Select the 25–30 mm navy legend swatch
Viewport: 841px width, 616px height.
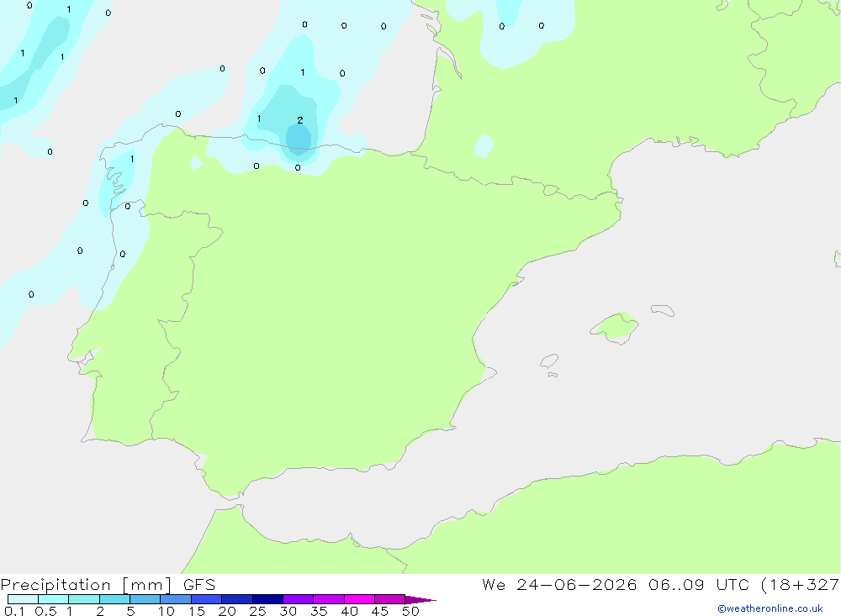tap(267, 599)
